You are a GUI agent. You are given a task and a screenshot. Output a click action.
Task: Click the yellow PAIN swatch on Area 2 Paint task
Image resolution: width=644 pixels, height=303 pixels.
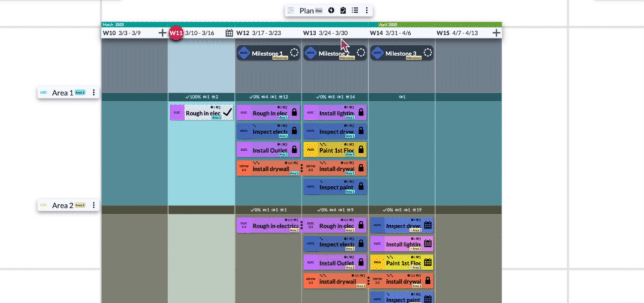tap(377, 262)
